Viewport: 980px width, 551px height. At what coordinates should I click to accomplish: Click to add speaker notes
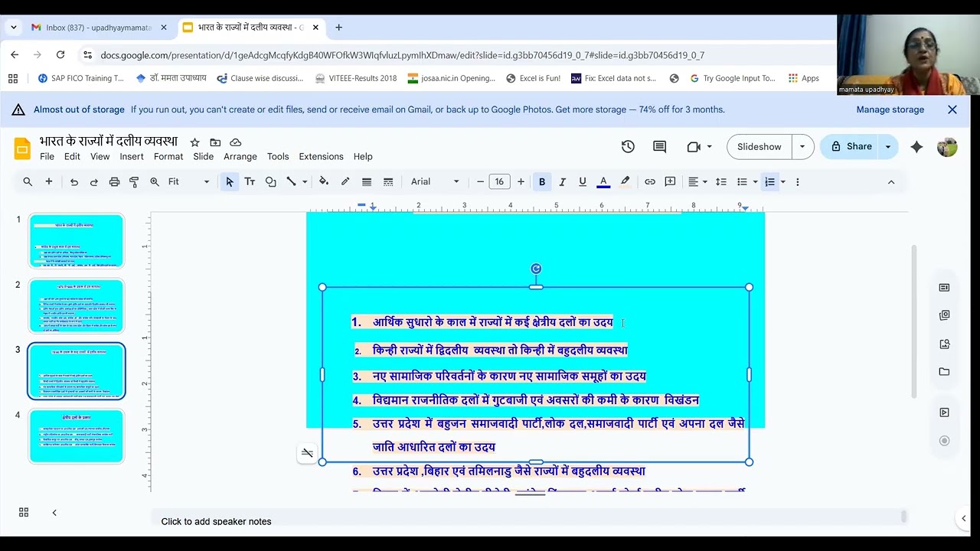[216, 521]
